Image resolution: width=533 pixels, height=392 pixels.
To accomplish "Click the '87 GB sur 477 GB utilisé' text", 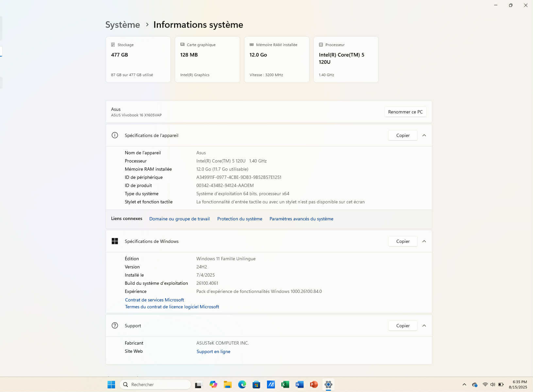I will (132, 75).
